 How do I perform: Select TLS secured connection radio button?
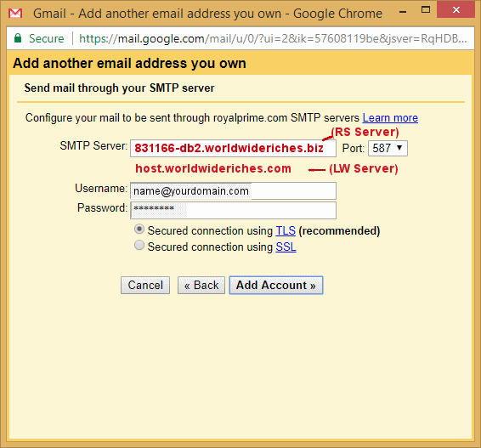click(139, 230)
